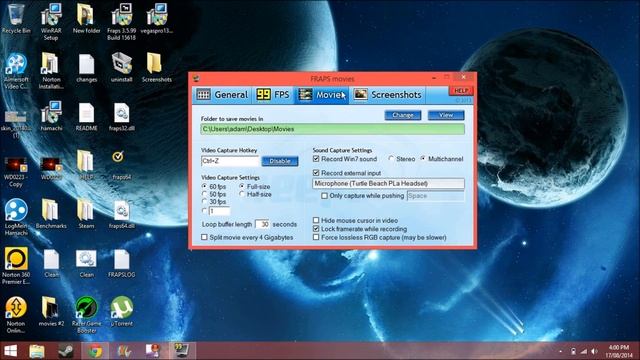Select the fraps32.dll file icon
This screenshot has width=640, height=360.
[x=121, y=116]
